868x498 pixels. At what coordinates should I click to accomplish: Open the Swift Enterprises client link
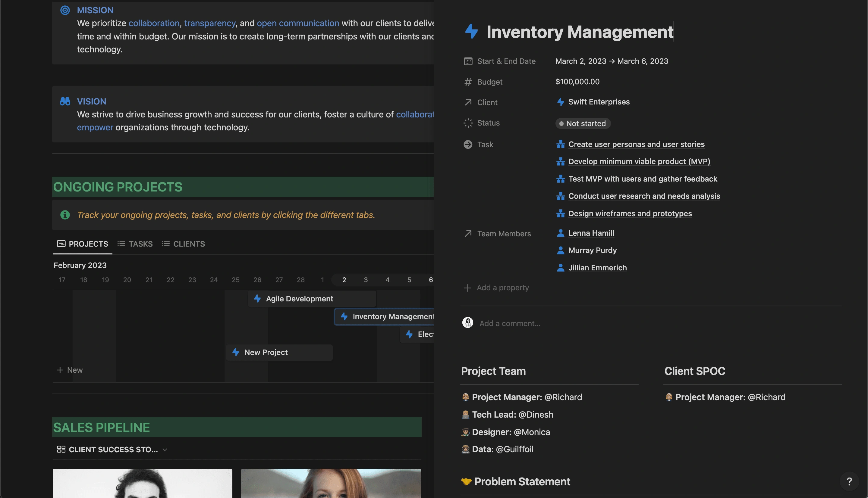click(599, 102)
